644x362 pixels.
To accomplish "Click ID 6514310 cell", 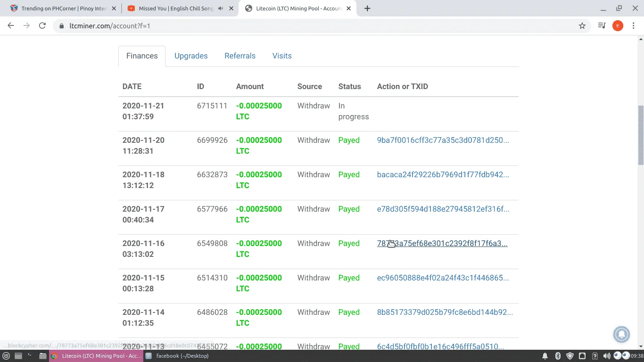I will pos(212,278).
